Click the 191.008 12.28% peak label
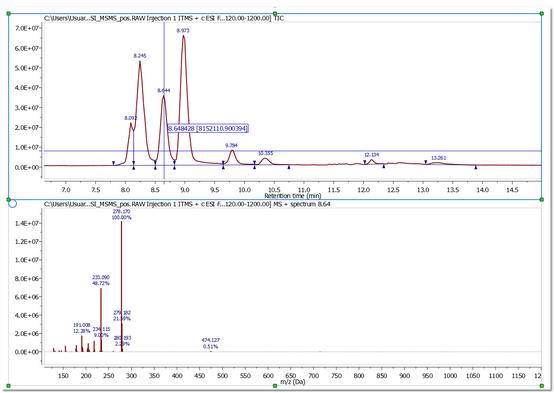 point(82,328)
